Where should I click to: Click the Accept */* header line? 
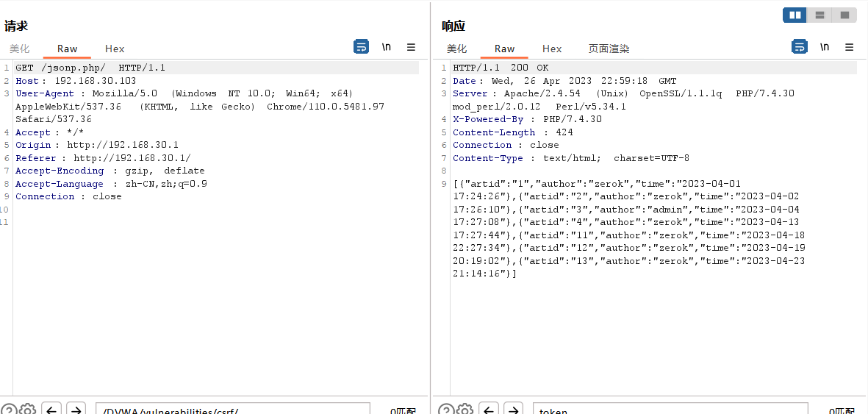point(49,132)
